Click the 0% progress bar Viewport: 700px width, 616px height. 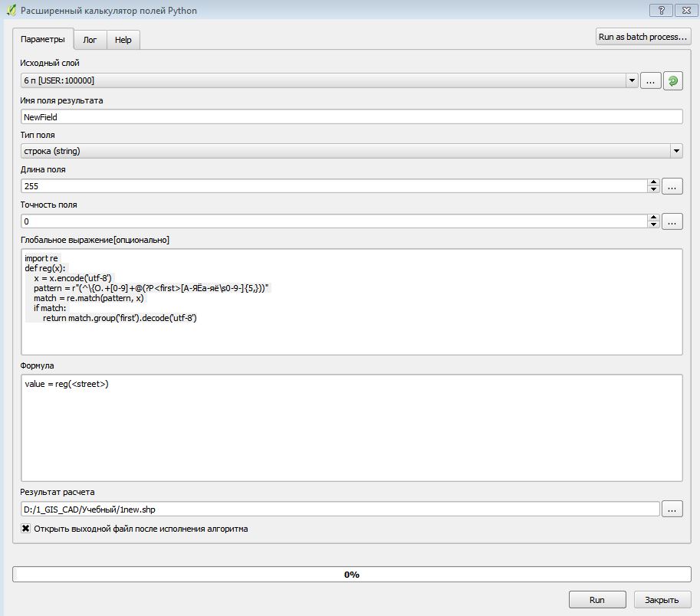(352, 575)
